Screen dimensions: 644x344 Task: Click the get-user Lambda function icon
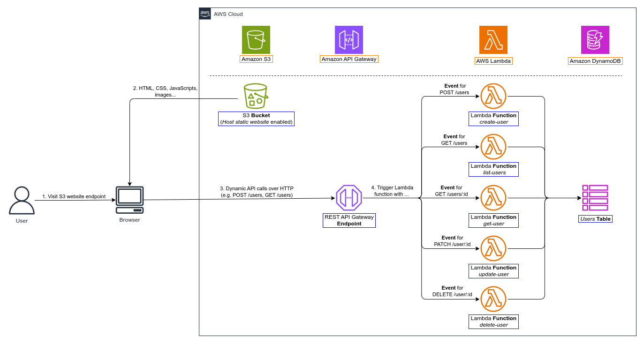point(493,198)
